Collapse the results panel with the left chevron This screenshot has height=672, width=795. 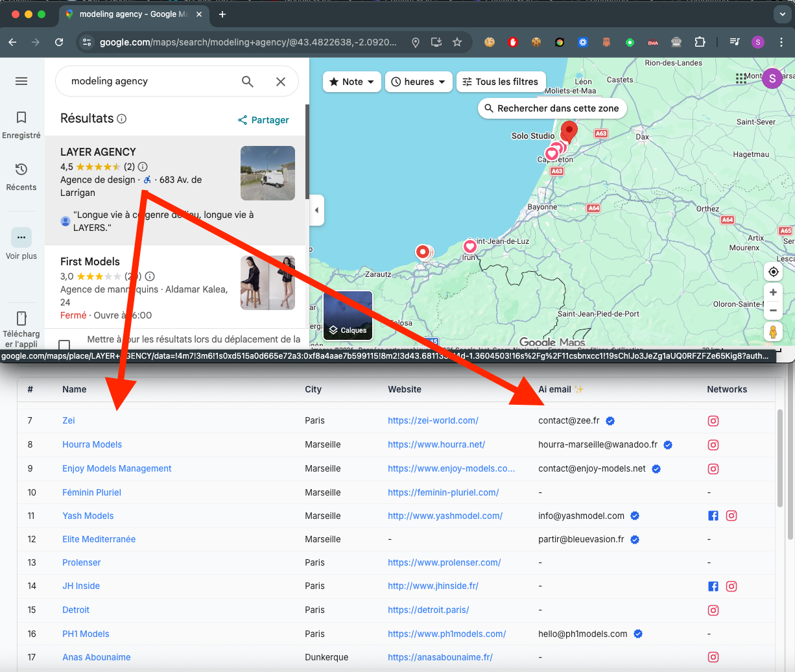point(316,210)
